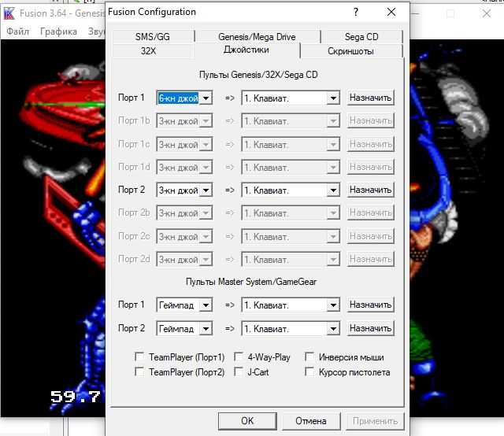Open Genesis Порт 1 input device dropdown
The image size is (504, 436).
[x=291, y=98]
